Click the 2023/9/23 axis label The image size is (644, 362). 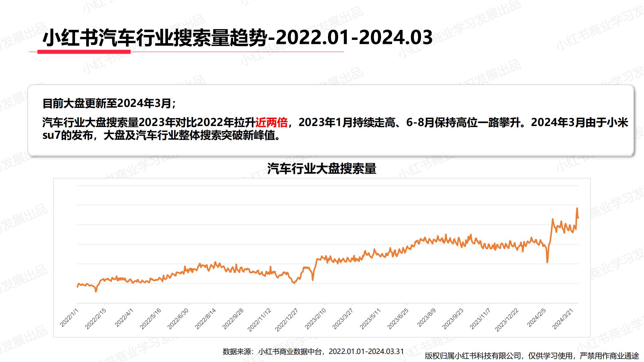[x=453, y=319]
